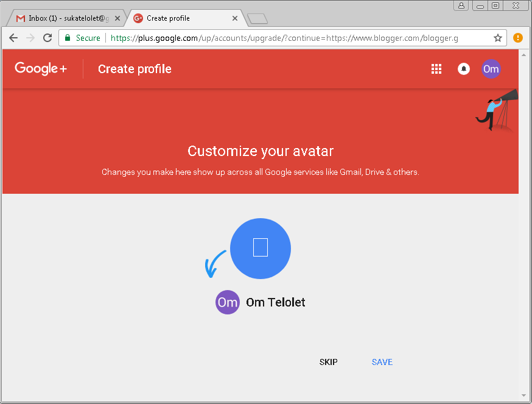Click the Create profile header title
Viewport: 532px width, 404px height.
[x=135, y=69]
